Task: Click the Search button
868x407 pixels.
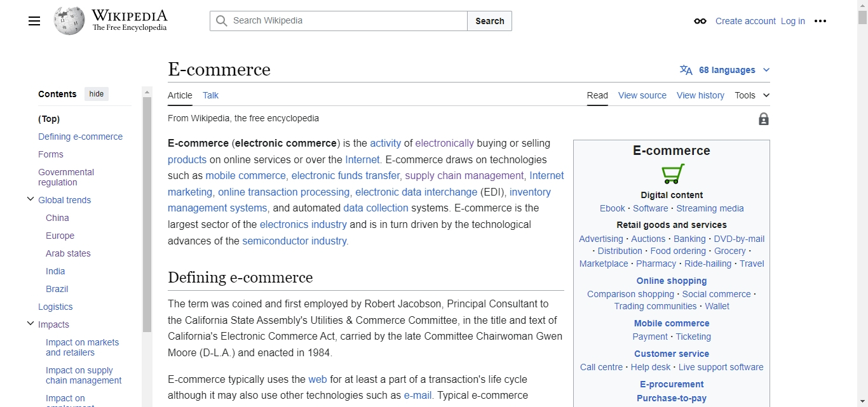Action: [490, 21]
